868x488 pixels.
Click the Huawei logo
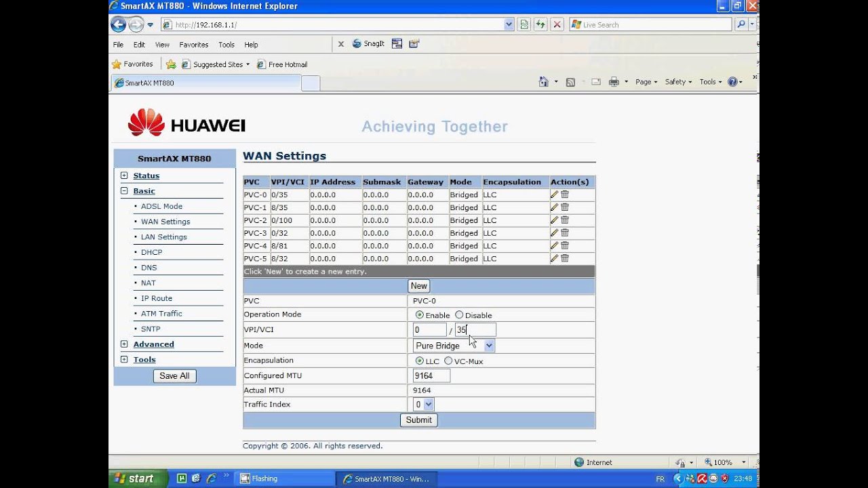186,123
